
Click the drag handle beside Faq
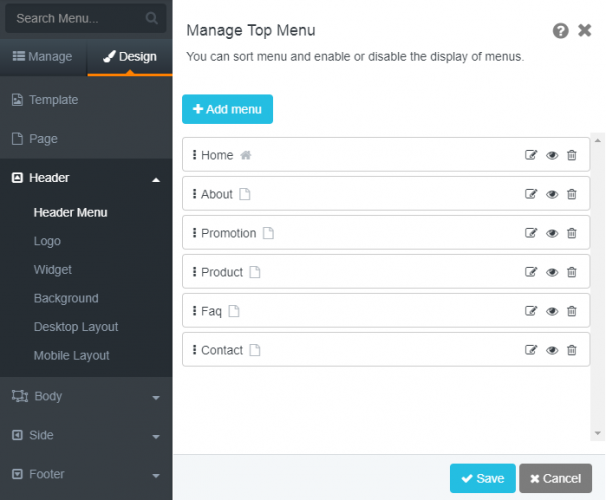(x=194, y=311)
